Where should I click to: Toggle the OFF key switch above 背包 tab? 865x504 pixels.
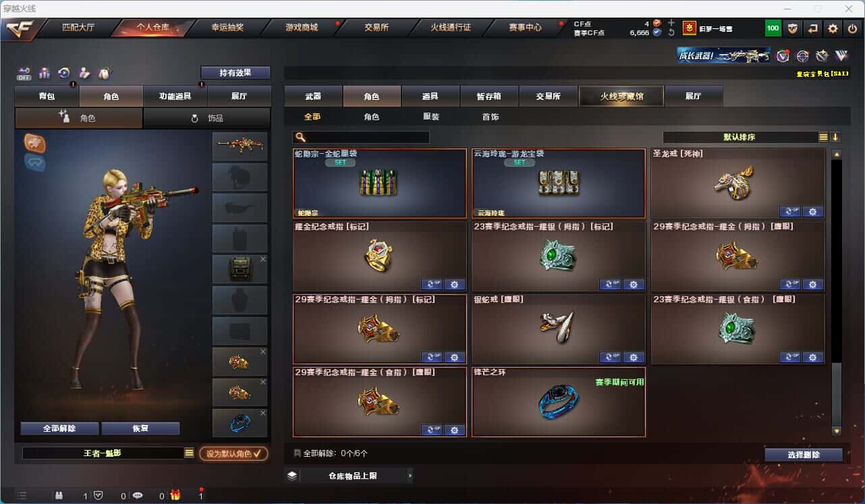[24, 72]
